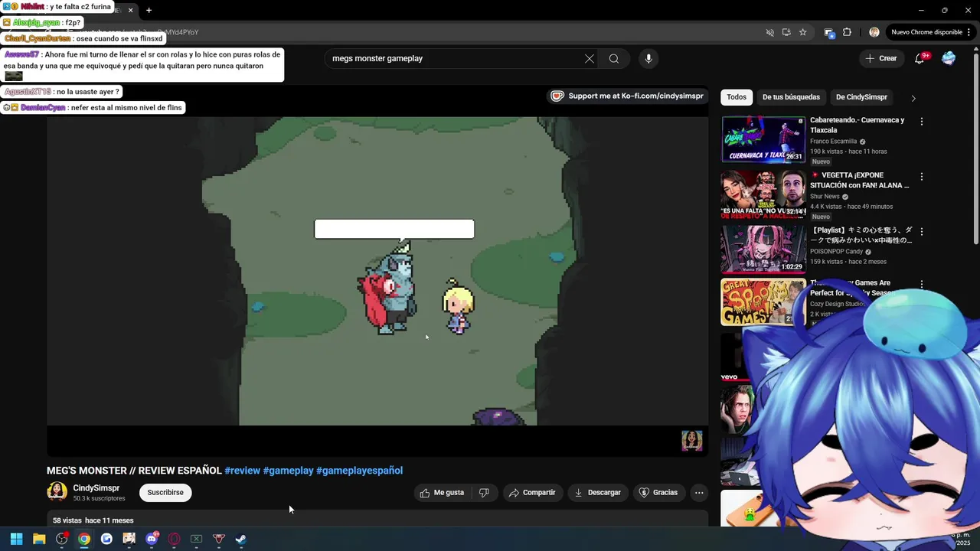Open a new browser tab
Image resolution: width=980 pixels, height=551 pixels.
click(x=149, y=11)
